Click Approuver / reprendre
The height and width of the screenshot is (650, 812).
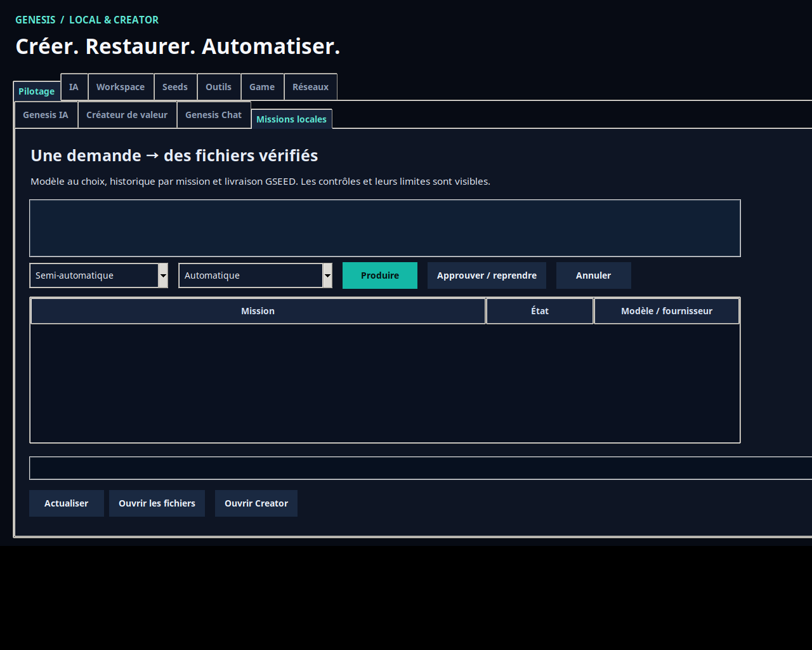tap(487, 275)
